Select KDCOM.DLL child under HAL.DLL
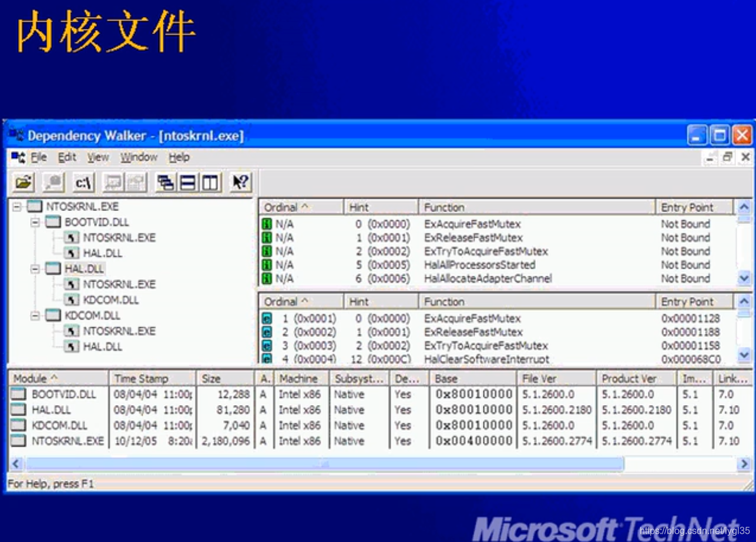This screenshot has width=756, height=542. (111, 300)
